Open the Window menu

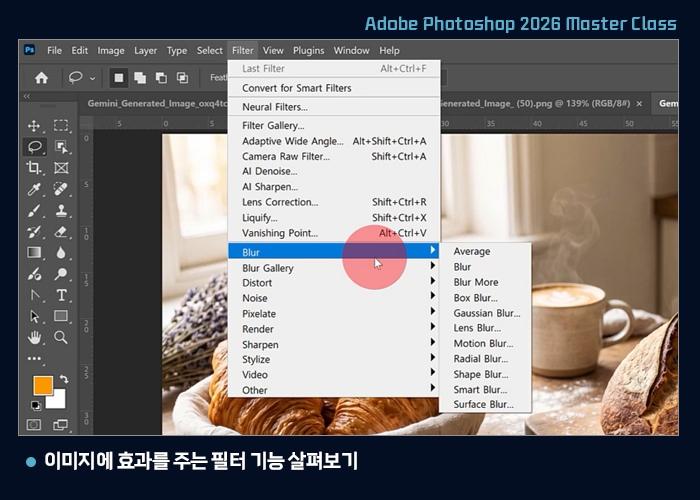coord(351,50)
